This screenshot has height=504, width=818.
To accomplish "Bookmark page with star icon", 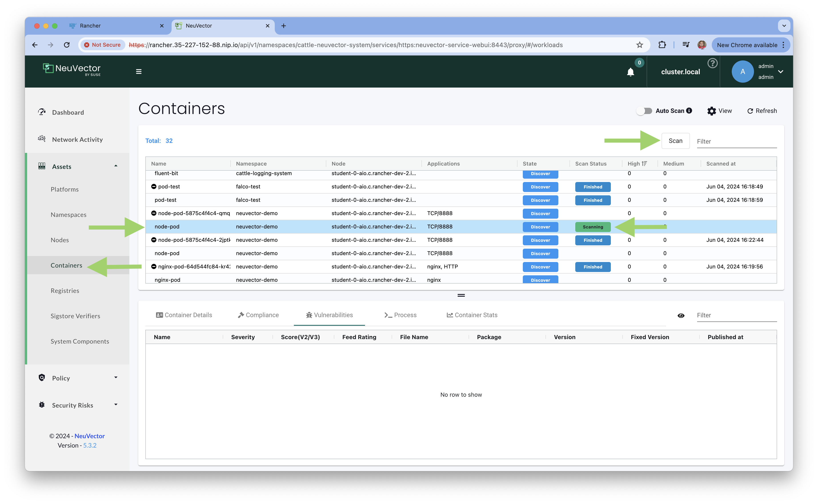I will click(x=639, y=45).
